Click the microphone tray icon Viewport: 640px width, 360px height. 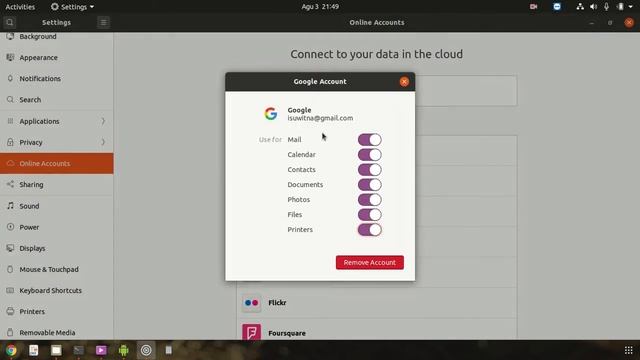click(x=607, y=7)
